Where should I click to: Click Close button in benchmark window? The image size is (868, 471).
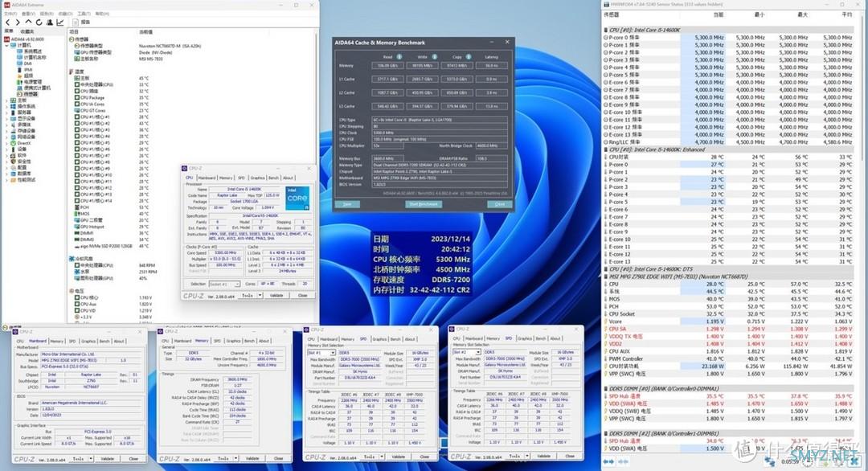pyautogui.click(x=500, y=204)
